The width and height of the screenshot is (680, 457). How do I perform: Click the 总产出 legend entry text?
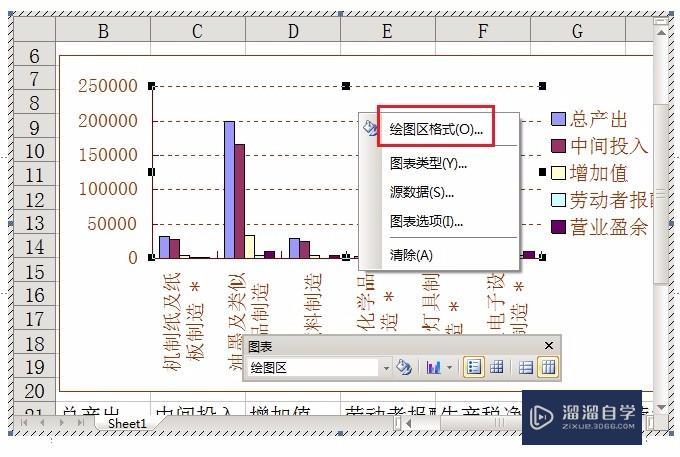pos(598,119)
